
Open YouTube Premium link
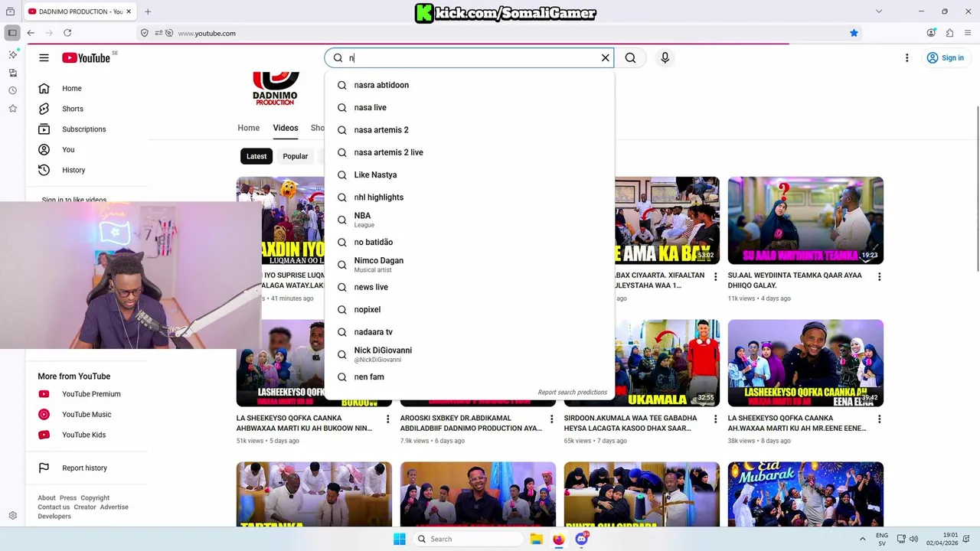(90, 394)
